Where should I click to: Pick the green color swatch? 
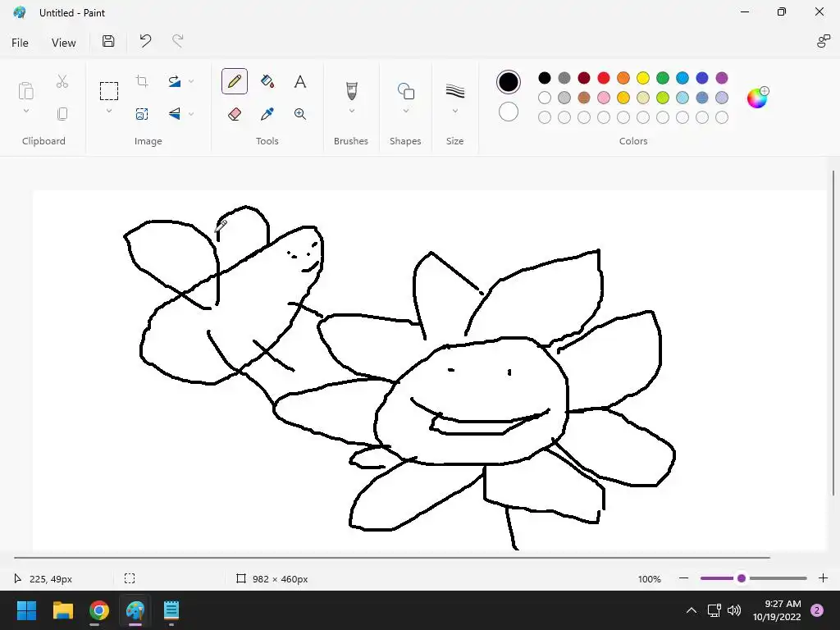coord(663,78)
